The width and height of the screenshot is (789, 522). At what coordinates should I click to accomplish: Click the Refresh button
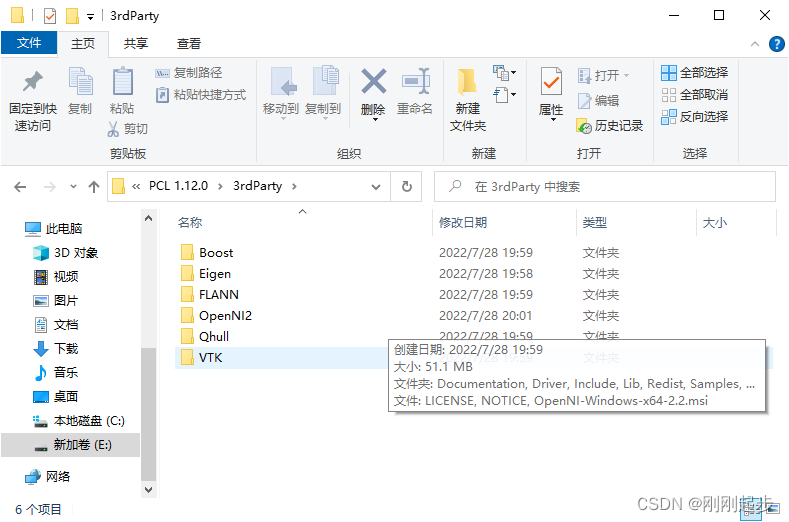pos(407,187)
